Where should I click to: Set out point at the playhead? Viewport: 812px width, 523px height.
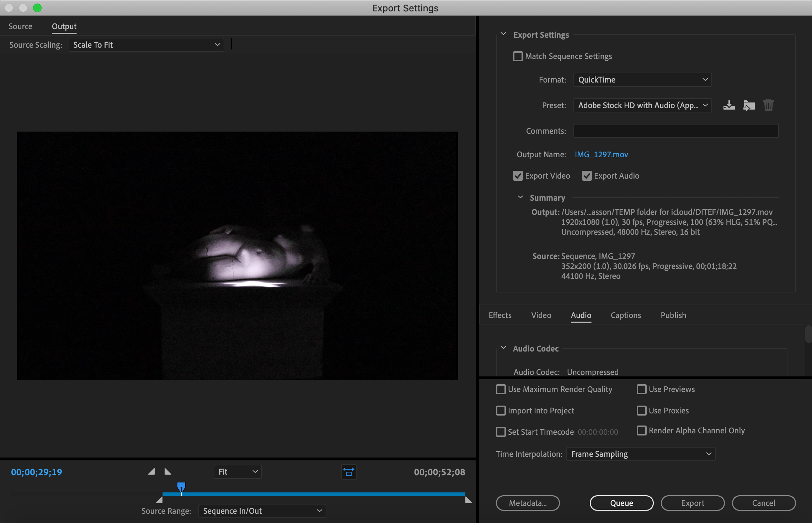(167, 471)
